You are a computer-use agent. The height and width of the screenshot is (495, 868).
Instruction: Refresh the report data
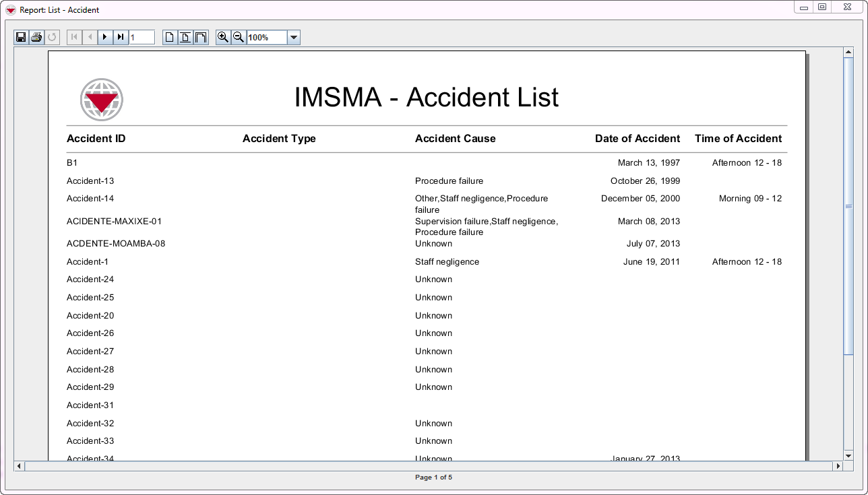point(52,37)
